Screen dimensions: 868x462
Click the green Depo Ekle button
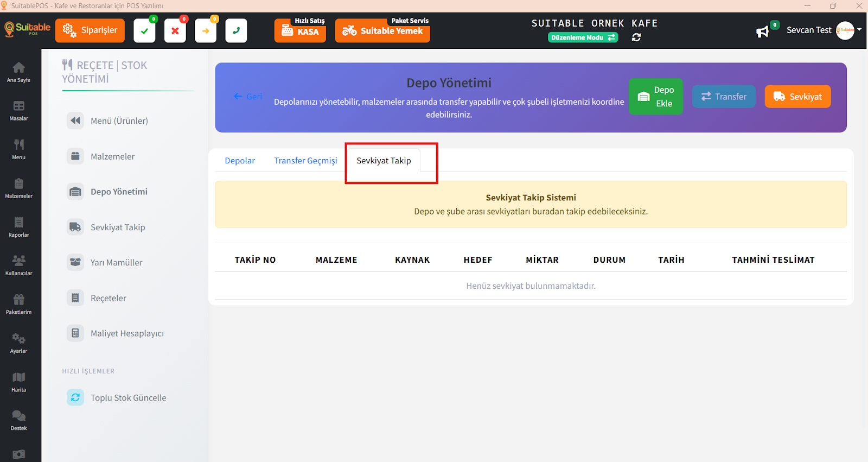pyautogui.click(x=656, y=97)
